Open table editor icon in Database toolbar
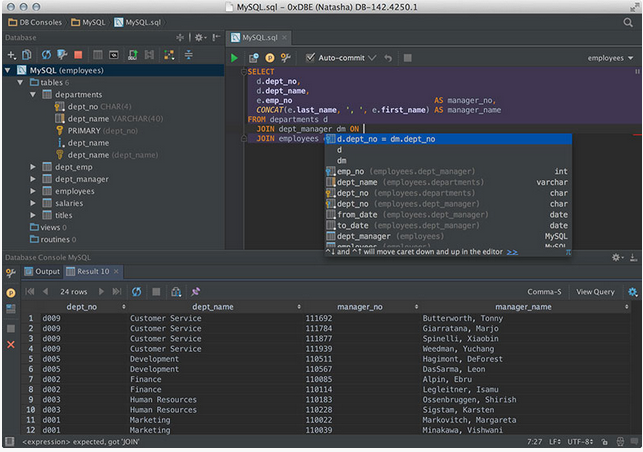643x452 pixels. tap(98, 55)
